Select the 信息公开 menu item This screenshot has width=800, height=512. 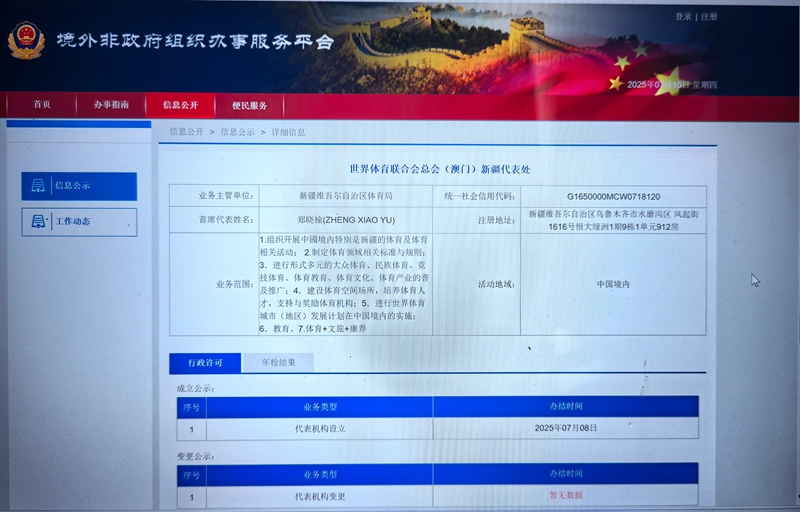pos(180,105)
